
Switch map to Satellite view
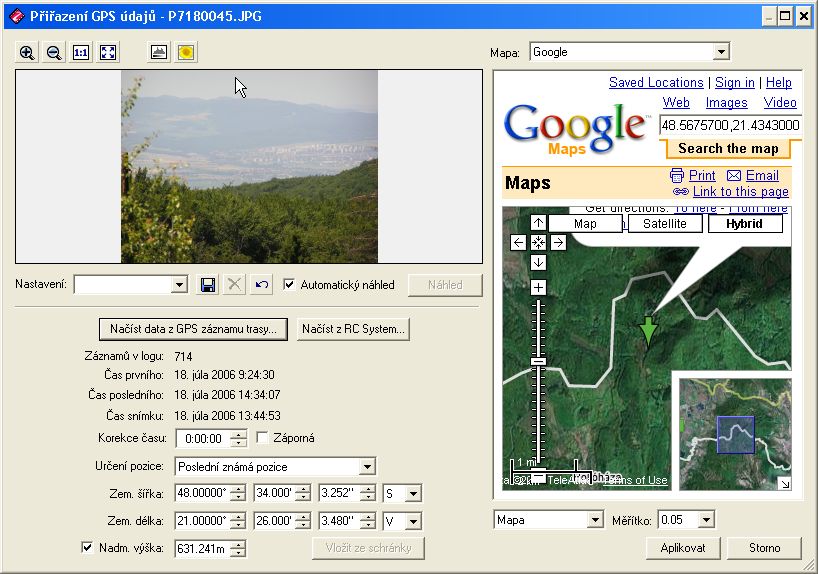tap(664, 224)
